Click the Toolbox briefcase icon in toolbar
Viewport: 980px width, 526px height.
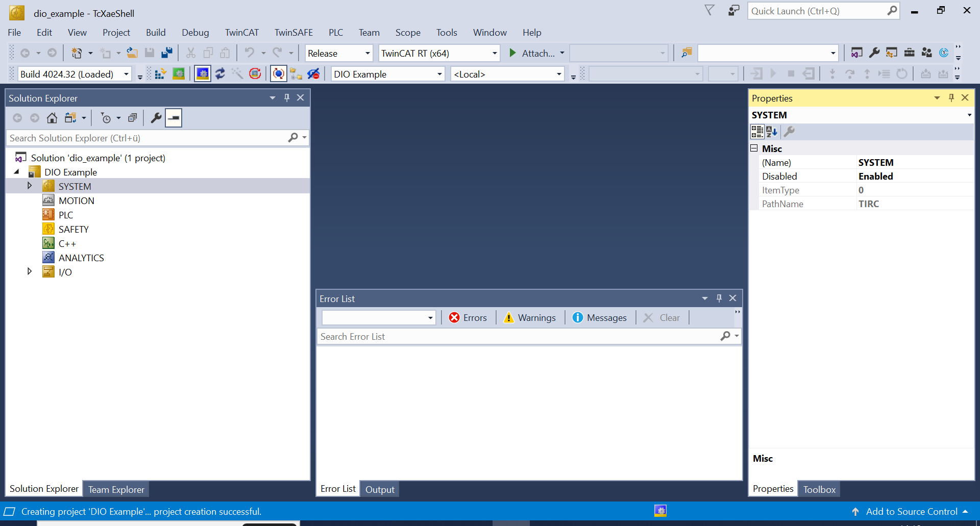[910, 53]
